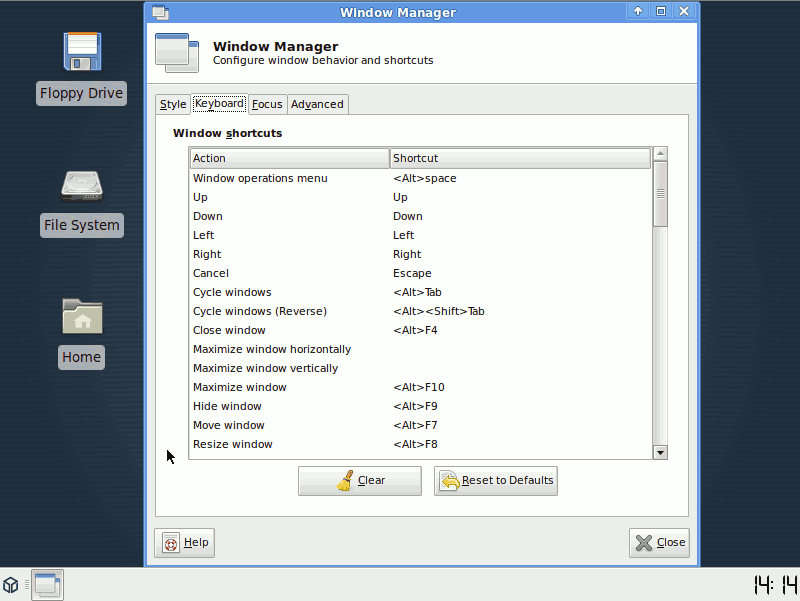Click the Xfce applications menu panel icon

(x=10, y=584)
